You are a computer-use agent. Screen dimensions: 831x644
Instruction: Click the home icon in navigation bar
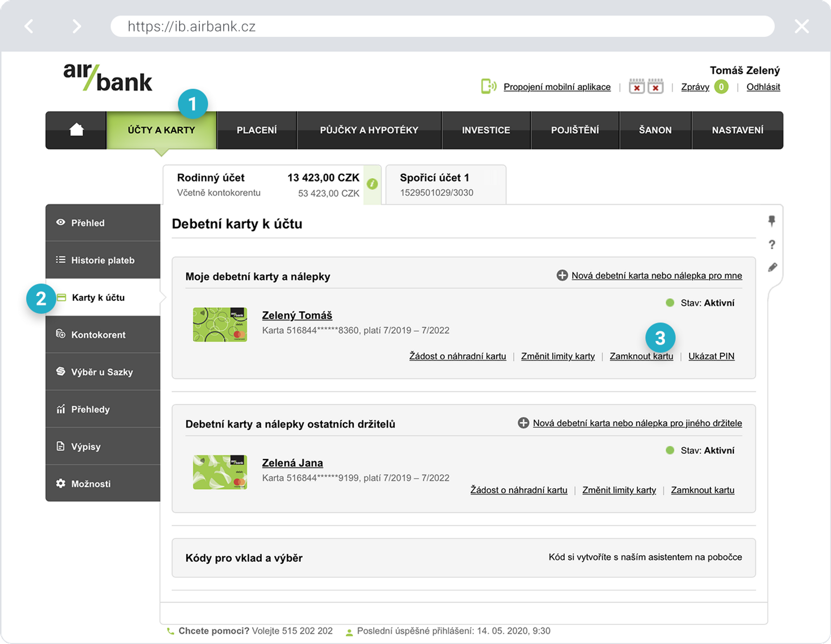[76, 130]
